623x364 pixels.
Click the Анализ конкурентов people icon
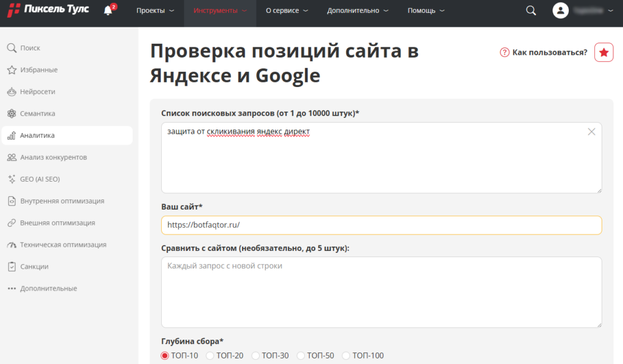pos(12,157)
